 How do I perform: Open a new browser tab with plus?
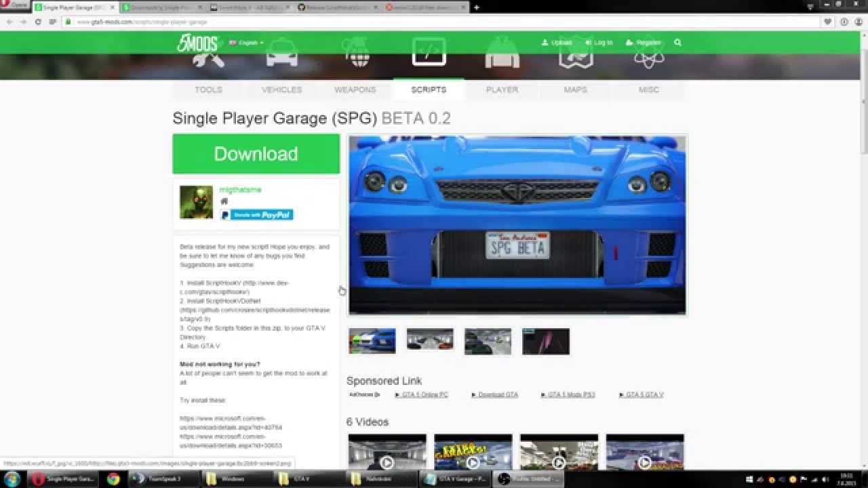coord(476,7)
